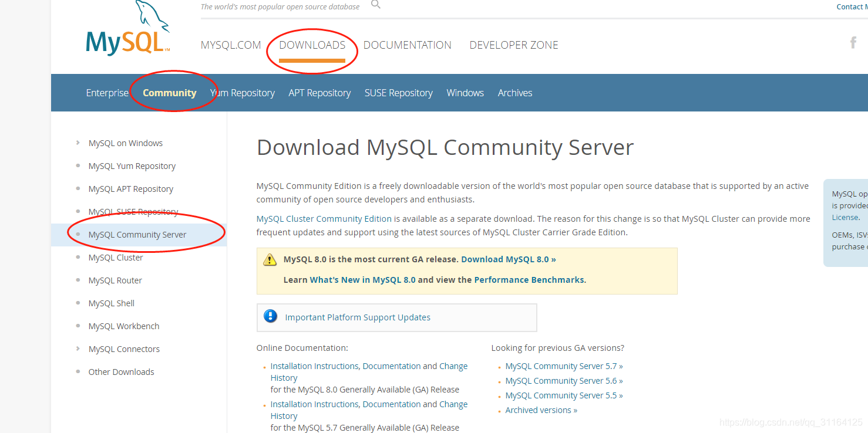Click the Facebook icon on the right
868x433 pixels.
click(x=853, y=42)
